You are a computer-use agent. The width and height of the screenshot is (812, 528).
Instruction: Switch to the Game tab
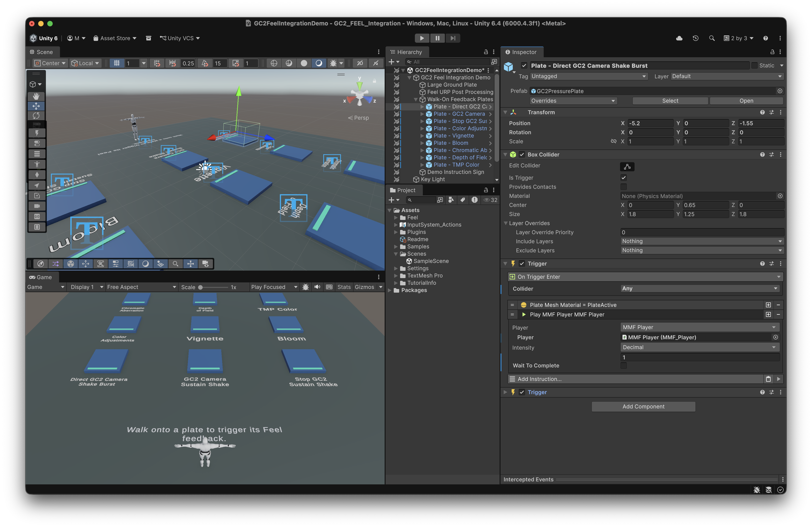(41, 277)
